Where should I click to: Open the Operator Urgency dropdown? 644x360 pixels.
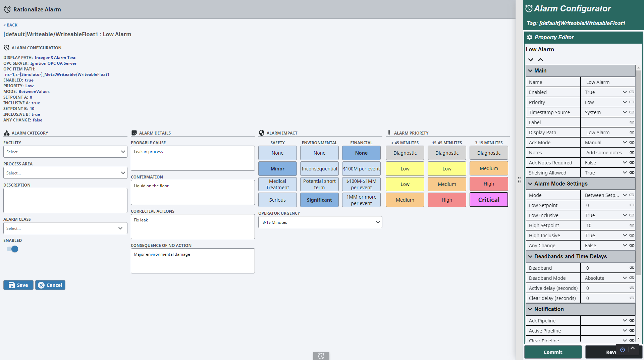point(320,222)
